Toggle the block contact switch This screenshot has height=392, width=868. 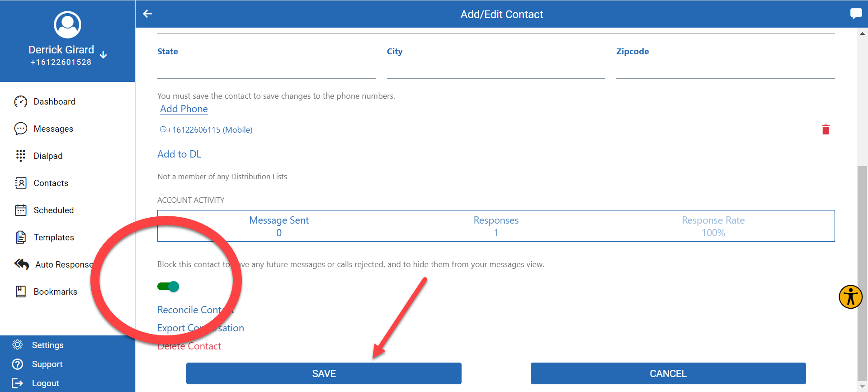tap(169, 287)
